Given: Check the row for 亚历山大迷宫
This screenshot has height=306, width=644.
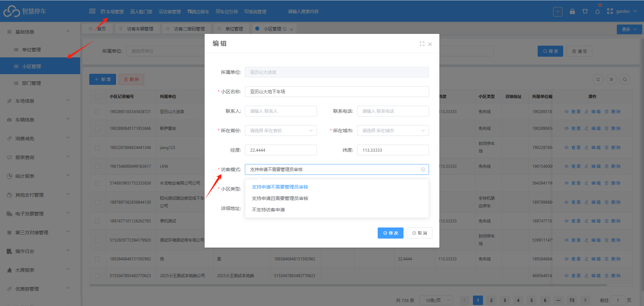Looking at the screenshot, I should (97, 112).
